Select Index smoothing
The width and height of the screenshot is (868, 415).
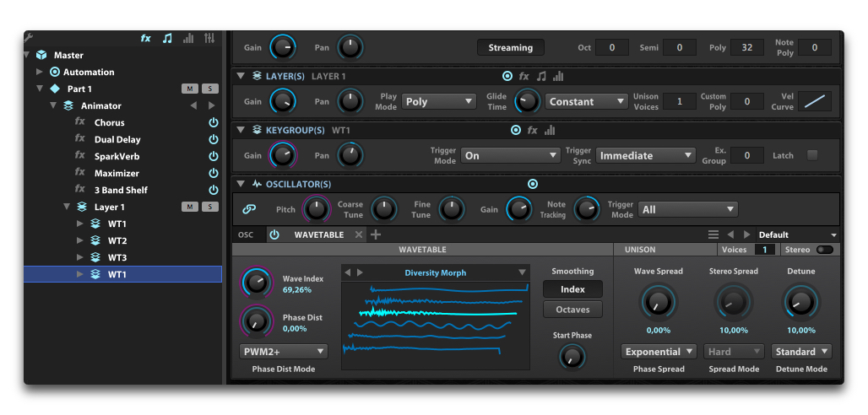(x=572, y=289)
